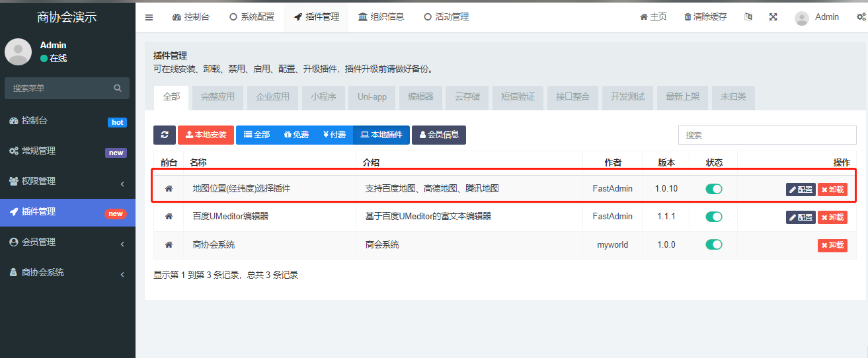868x358 pixels.
Task: Click 卸载 for 地图位置 plugin
Action: pyautogui.click(x=832, y=190)
